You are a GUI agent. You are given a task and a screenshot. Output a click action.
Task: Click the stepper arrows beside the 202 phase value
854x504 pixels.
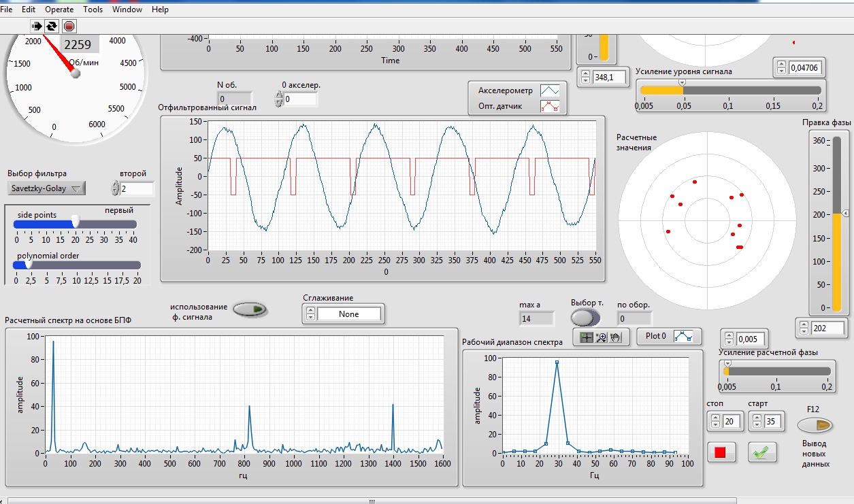[803, 329]
